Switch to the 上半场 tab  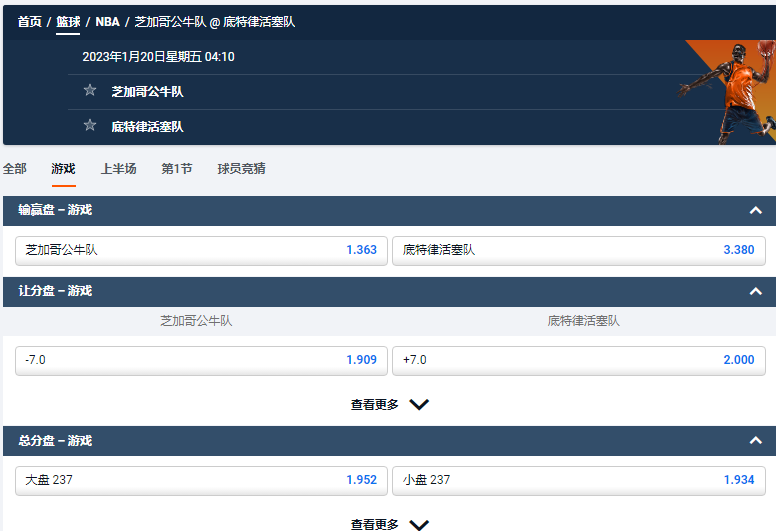[x=118, y=169]
